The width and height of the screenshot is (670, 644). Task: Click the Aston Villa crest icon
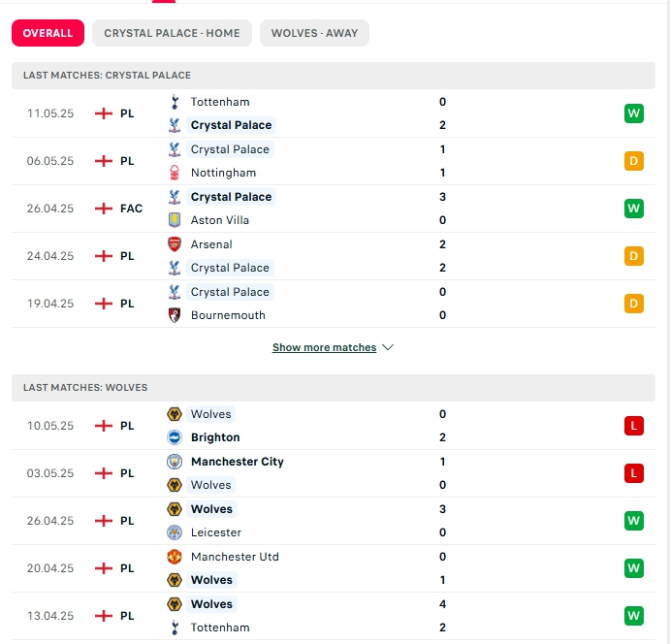pos(175,220)
